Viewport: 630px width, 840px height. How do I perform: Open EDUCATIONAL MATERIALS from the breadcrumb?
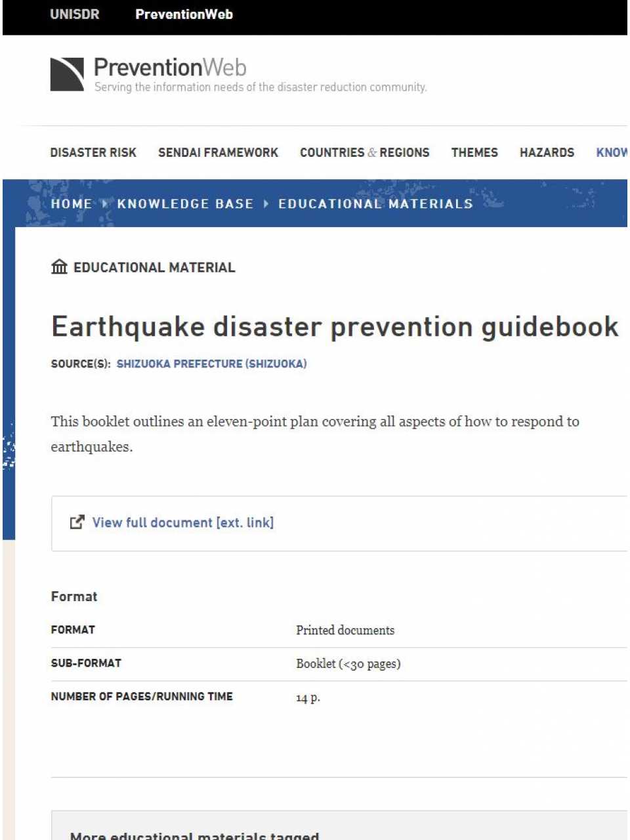point(375,203)
